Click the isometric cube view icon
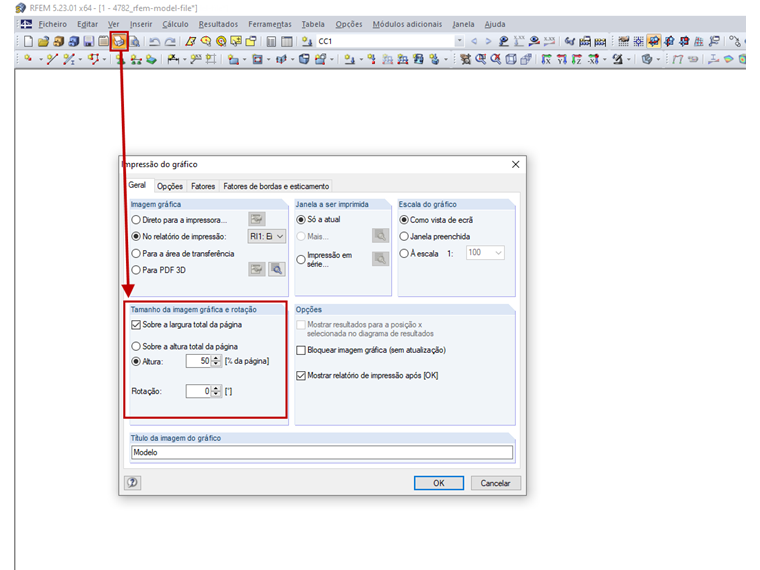760x570 pixels. 511,59
